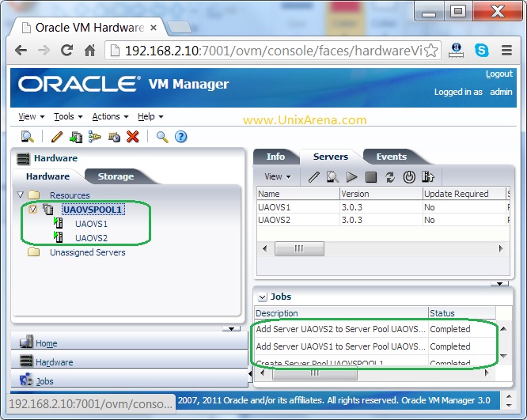The image size is (527, 420).
Task: Click the UAOVS2 row in Servers table
Action: (x=383, y=220)
